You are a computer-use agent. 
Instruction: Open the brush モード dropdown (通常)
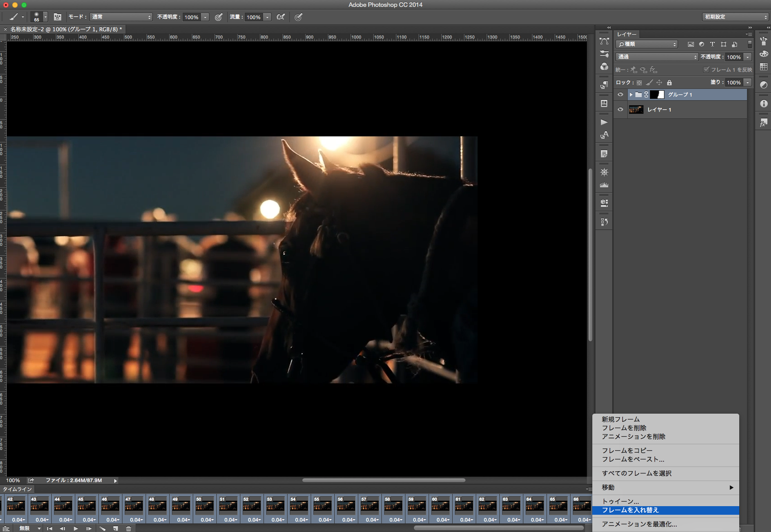(x=121, y=17)
